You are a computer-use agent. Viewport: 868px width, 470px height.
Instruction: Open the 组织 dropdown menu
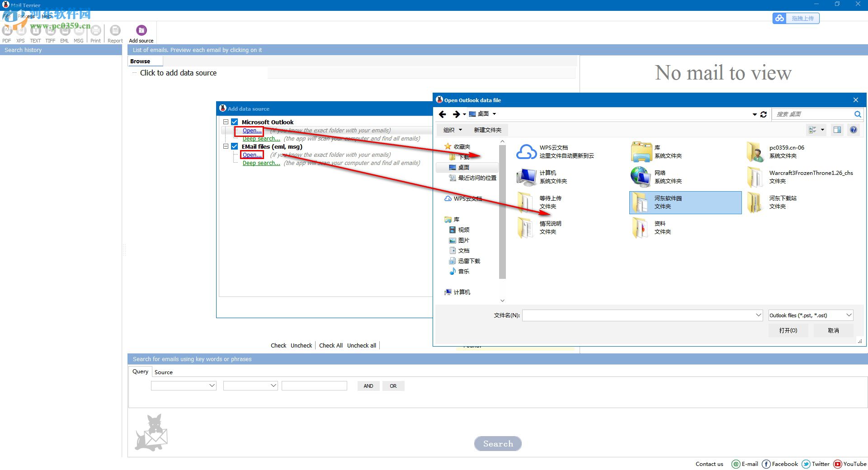(x=453, y=130)
